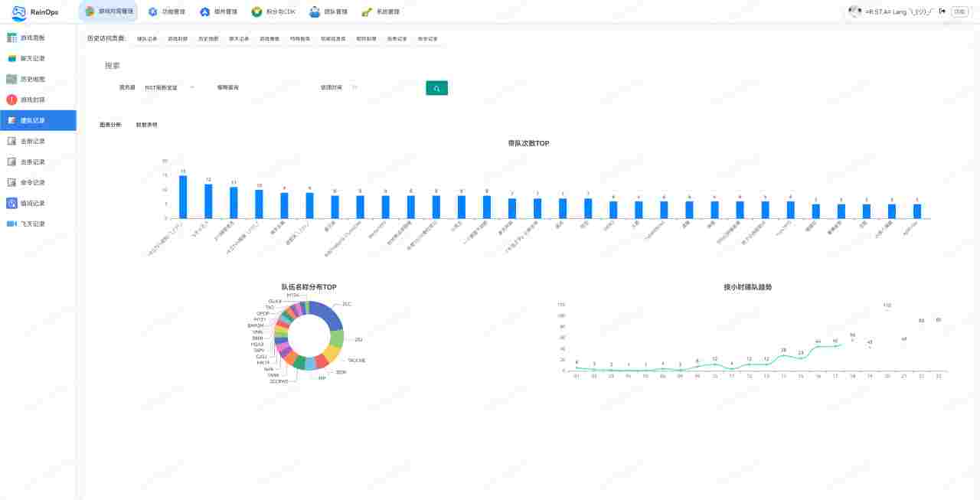Viewport: 980px width, 500px height.
Task: Expand the 服务器 server dropdown
Action: pos(168,88)
